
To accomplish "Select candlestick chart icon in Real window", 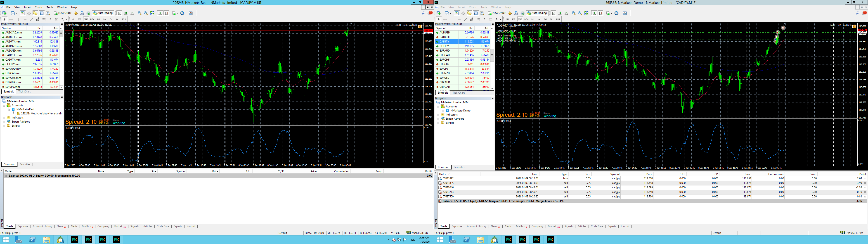I will (x=126, y=13).
